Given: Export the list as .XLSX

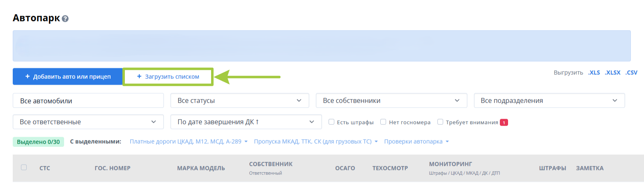Looking at the screenshot, I should [x=613, y=73].
